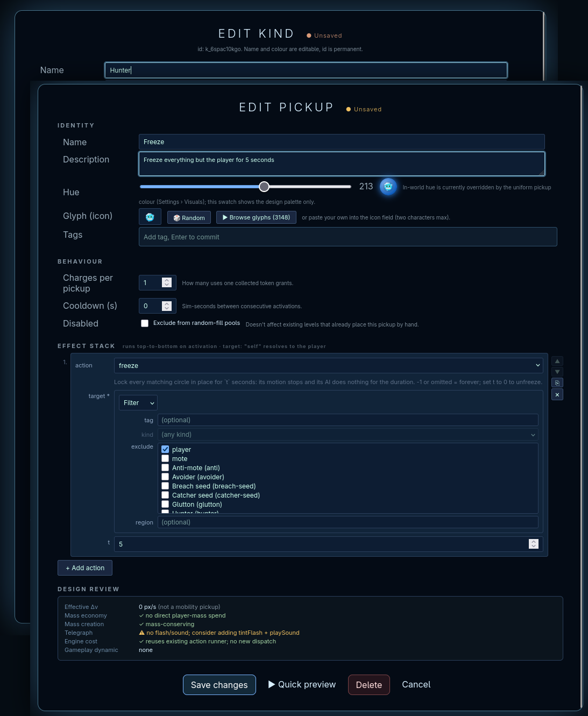This screenshot has height=716, width=588.
Task: Uncheck player in exclude list
Action: click(165, 449)
